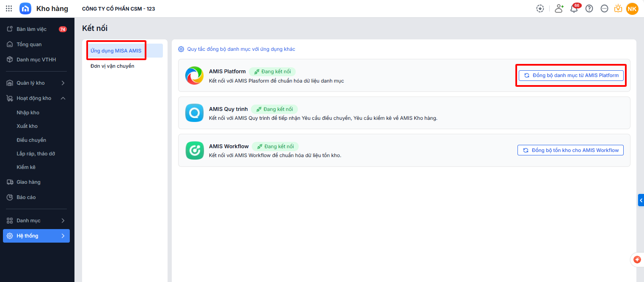The image size is (644, 282).
Task: Click the chat bubble more options icon
Action: tap(604, 8)
